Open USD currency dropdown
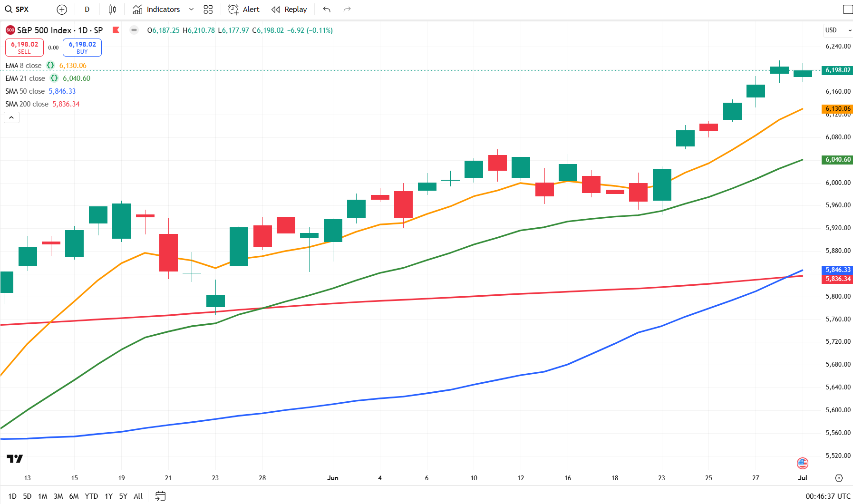853x504 pixels. (838, 30)
